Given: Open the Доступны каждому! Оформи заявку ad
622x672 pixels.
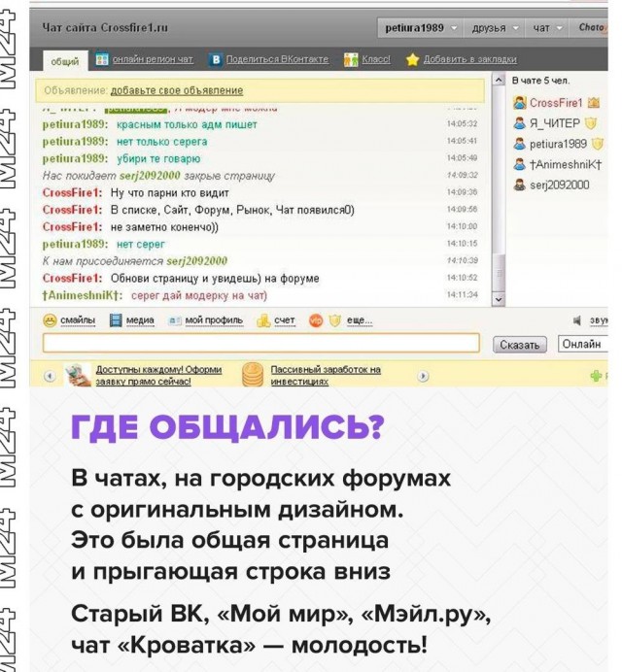Looking at the screenshot, I should point(158,375).
